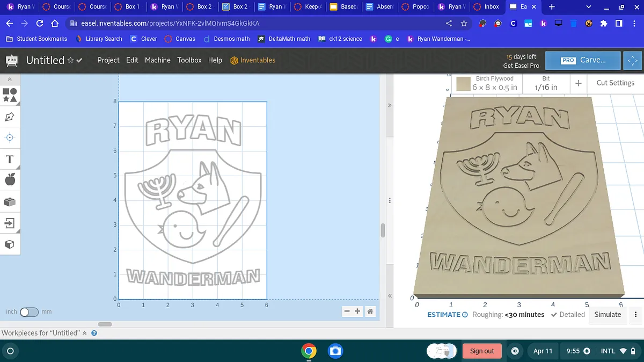Viewport: 644px width, 362px height.
Task: Click the Birch Plywood material swatch
Action: point(463,84)
